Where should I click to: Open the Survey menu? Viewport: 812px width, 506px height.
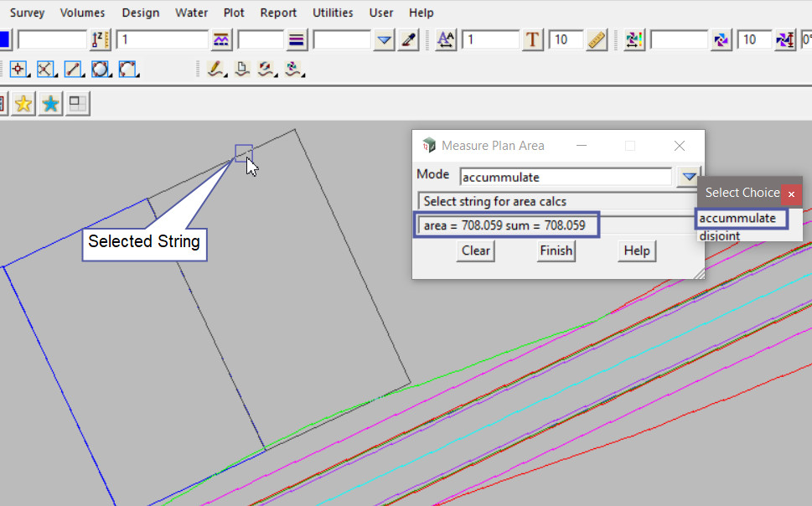click(x=28, y=13)
